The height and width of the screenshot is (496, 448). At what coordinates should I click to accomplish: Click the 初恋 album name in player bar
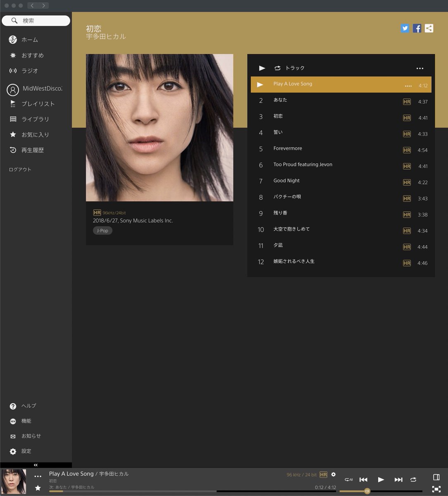(x=53, y=481)
